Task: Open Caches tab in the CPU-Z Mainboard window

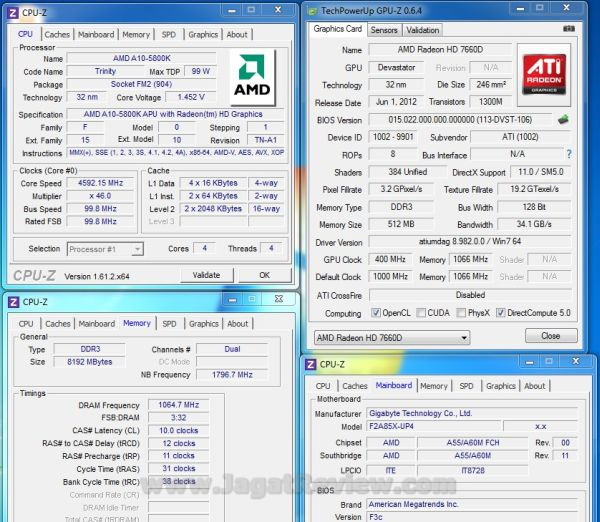Action: click(355, 386)
